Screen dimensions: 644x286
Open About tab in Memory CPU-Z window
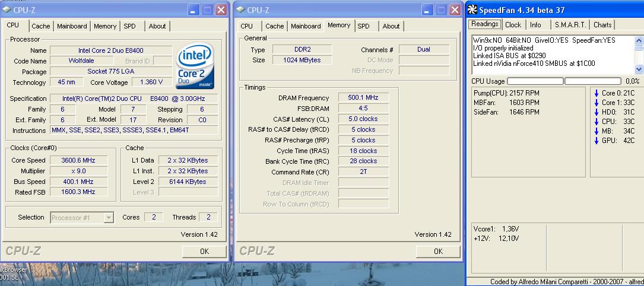click(x=391, y=26)
